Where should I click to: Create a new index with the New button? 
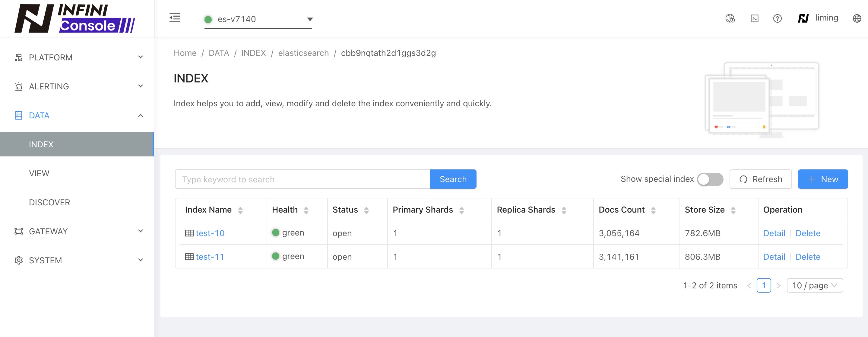[x=822, y=179]
